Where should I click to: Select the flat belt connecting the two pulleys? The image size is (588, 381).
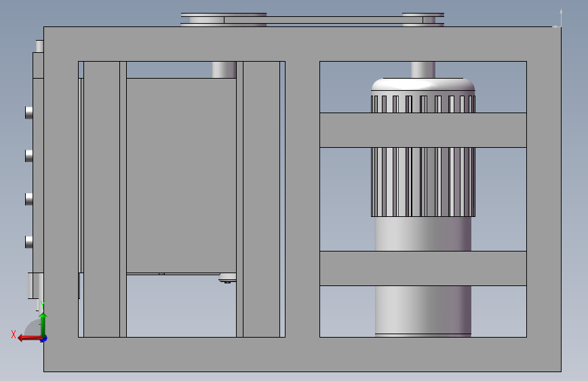[x=324, y=20]
